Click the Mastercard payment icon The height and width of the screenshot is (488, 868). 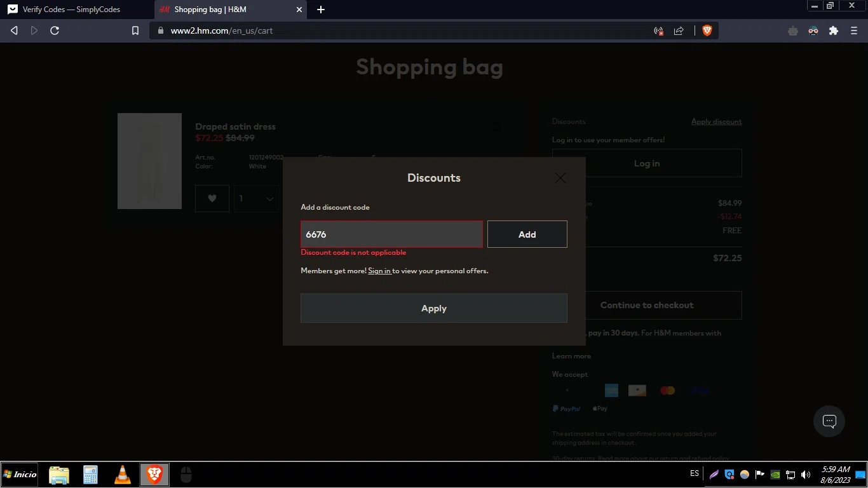pyautogui.click(x=667, y=391)
